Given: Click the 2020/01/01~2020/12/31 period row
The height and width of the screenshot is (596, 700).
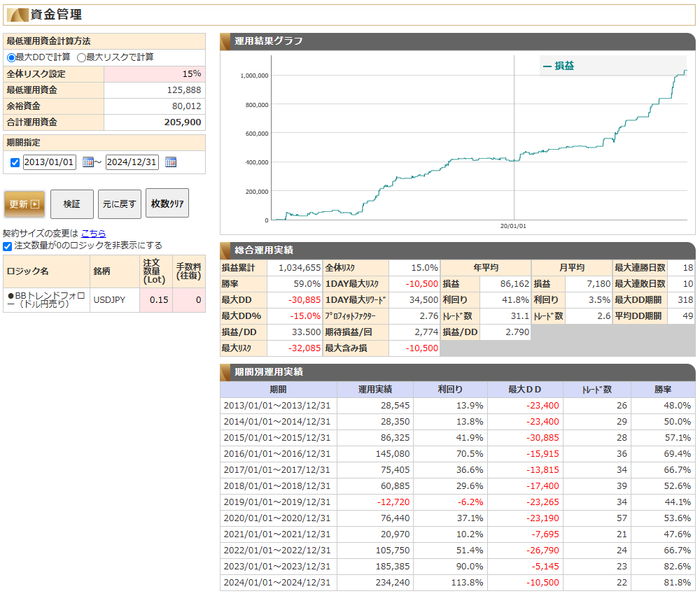Looking at the screenshot, I should tap(458, 518).
